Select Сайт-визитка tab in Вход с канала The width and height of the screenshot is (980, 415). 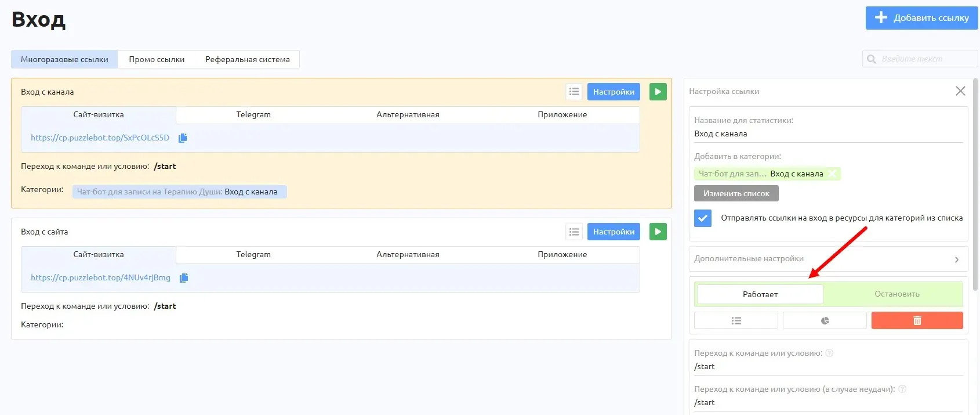pos(99,115)
